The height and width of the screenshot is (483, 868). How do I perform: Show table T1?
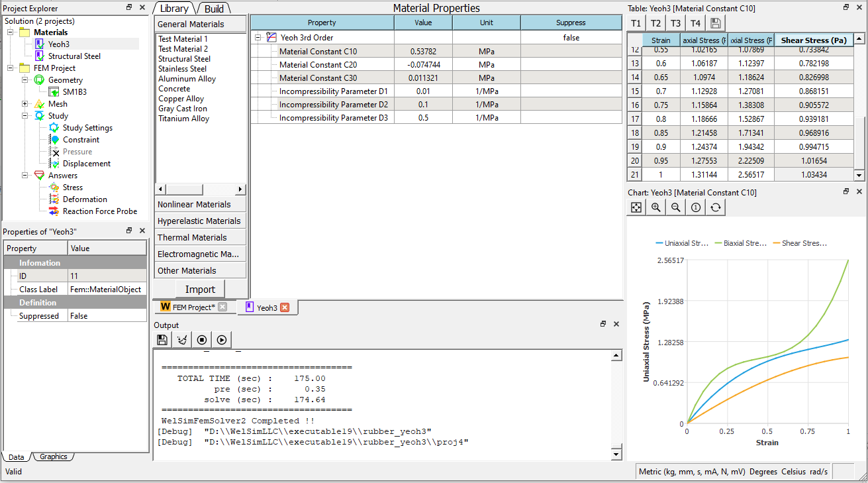(x=636, y=23)
